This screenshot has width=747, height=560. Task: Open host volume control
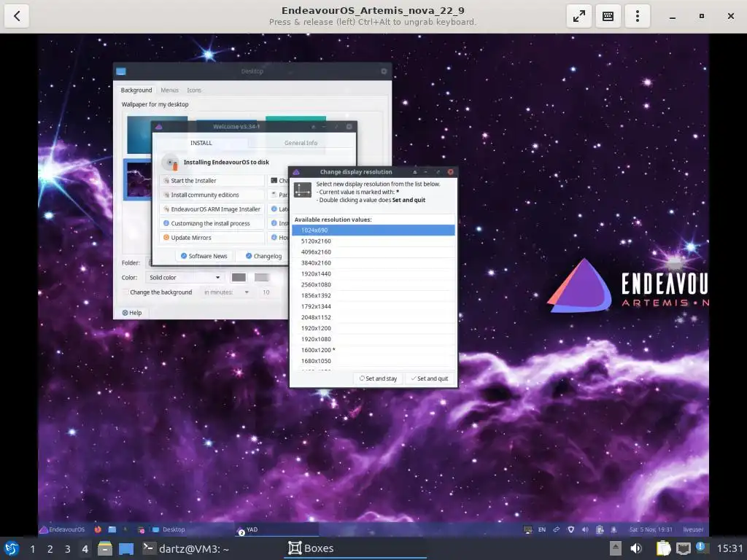pyautogui.click(x=636, y=548)
